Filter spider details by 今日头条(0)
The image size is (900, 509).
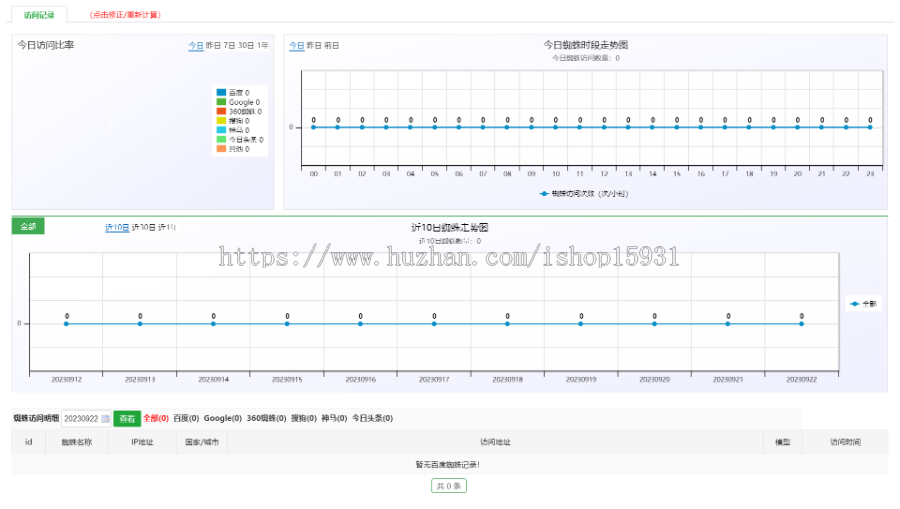click(373, 418)
